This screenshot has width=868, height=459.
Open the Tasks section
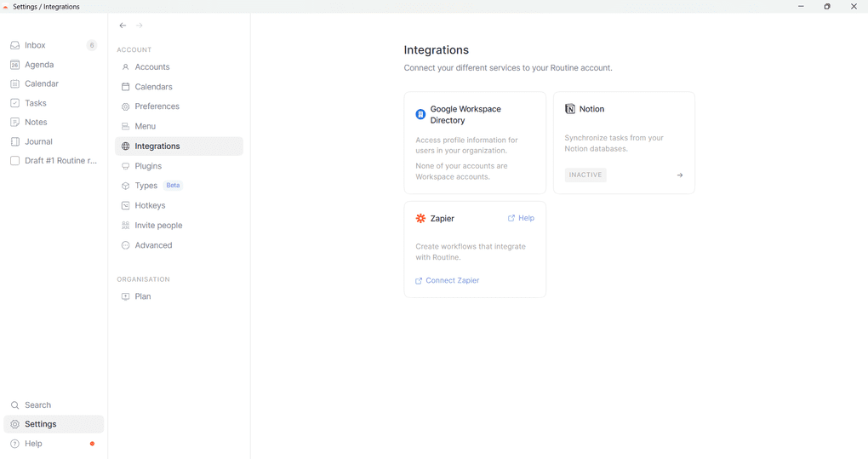click(53, 103)
